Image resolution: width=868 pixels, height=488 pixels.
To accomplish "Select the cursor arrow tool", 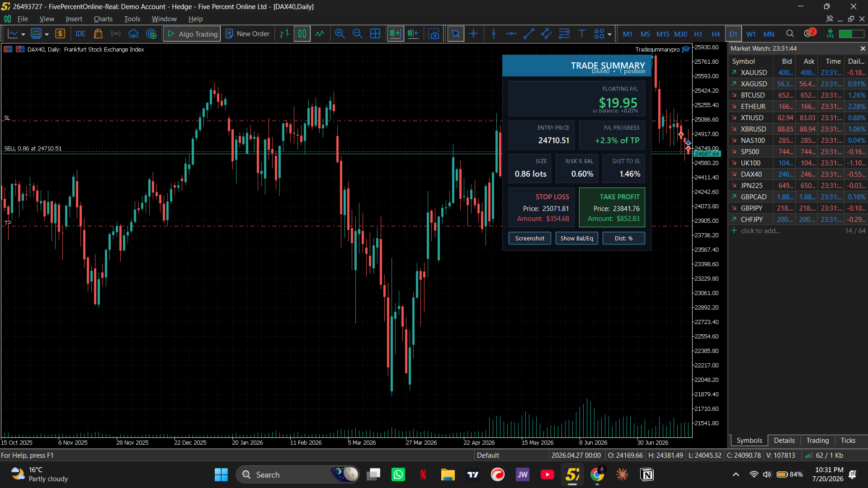I will tap(456, 34).
